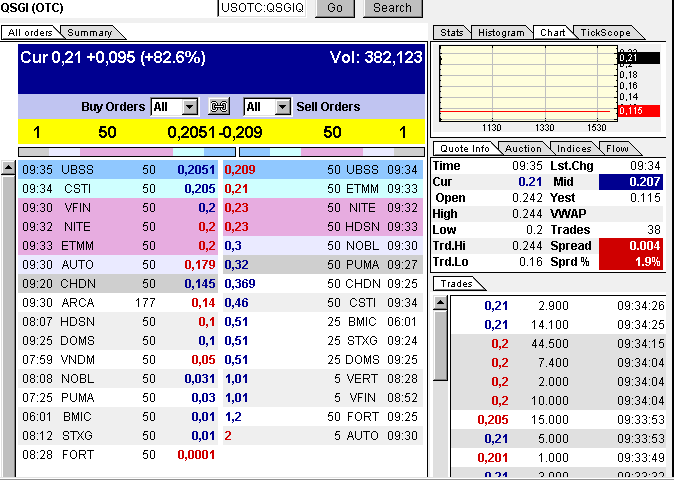Click the Trades panel tab
674x481 pixels.
[x=457, y=285]
